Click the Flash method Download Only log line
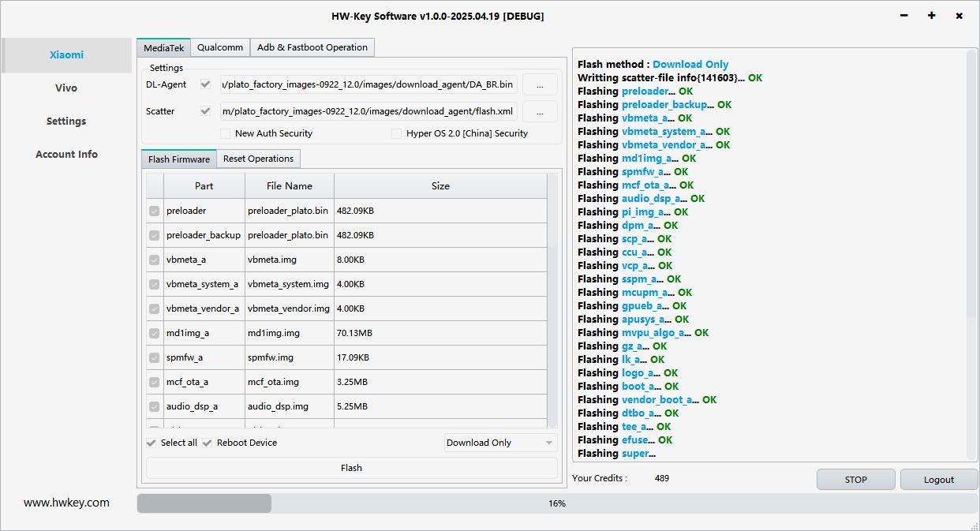The width and height of the screenshot is (980, 531). pos(653,65)
